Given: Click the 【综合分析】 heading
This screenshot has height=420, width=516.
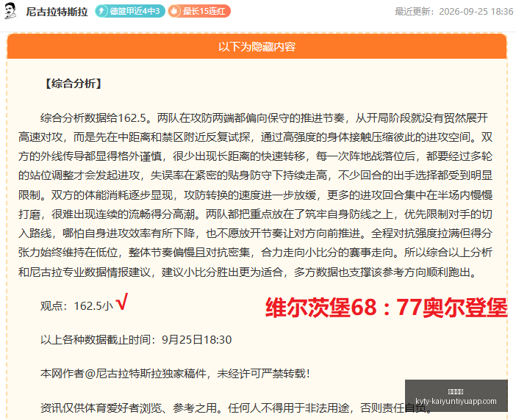Looking at the screenshot, I should tap(73, 84).
